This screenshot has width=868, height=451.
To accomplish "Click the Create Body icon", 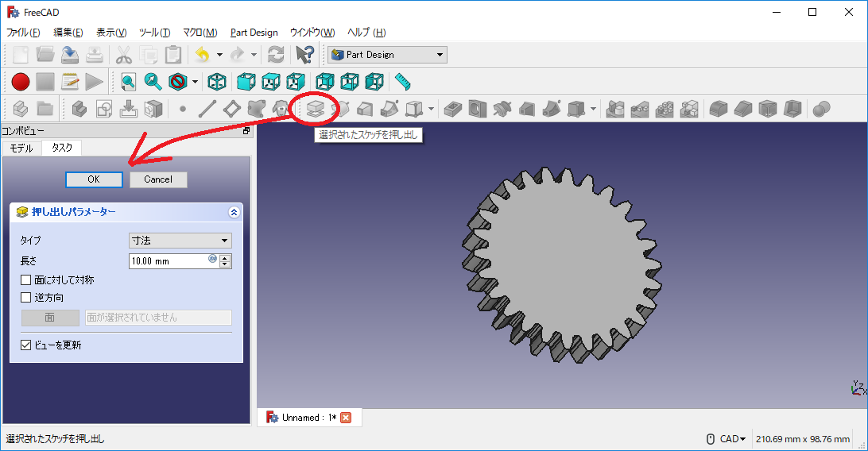I will pos(79,109).
